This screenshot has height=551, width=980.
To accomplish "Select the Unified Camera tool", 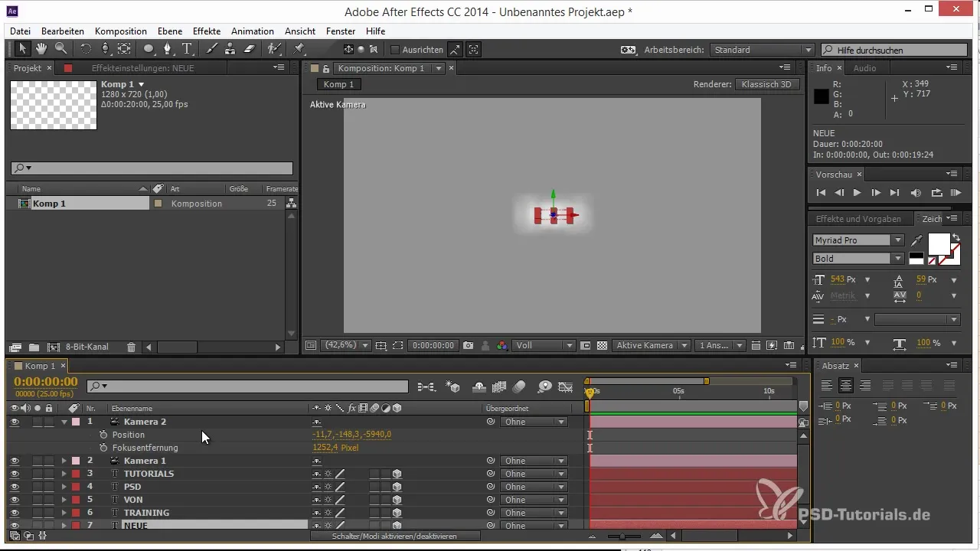I will tap(105, 49).
